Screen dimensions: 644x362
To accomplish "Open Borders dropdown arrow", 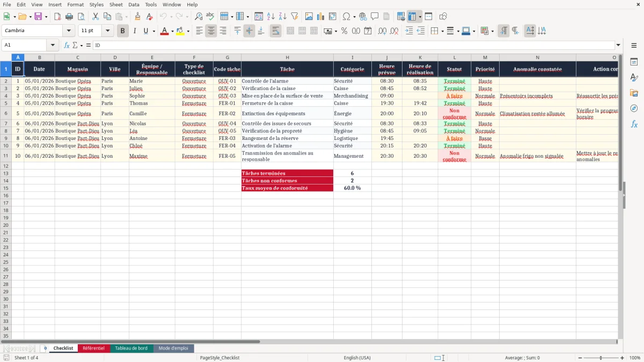I will coord(443,31).
